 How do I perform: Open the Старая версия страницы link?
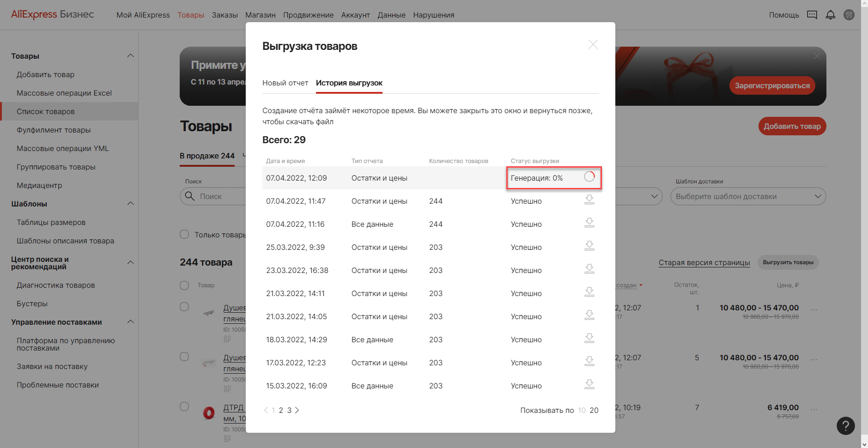pos(704,262)
